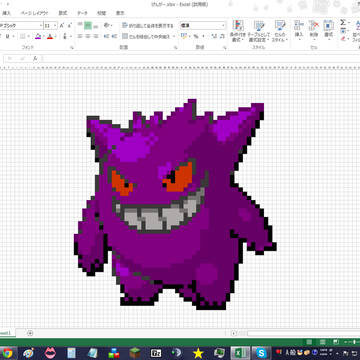This screenshot has width=360, height=360.
Task: Increase font size with the large A button
Action: coord(62,26)
